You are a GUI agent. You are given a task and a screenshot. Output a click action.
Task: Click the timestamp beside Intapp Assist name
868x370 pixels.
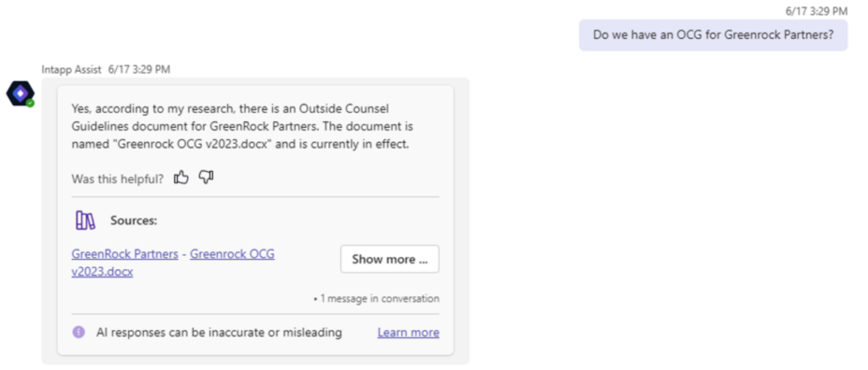click(x=139, y=69)
